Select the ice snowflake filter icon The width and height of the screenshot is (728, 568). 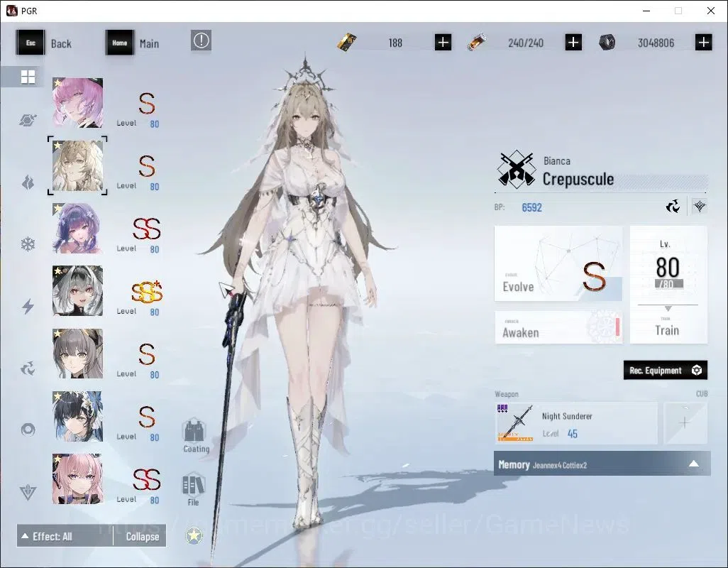point(28,244)
